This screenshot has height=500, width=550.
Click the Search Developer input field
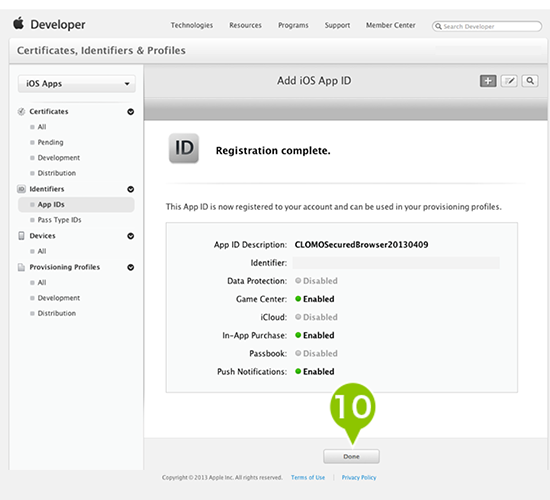coord(487,26)
